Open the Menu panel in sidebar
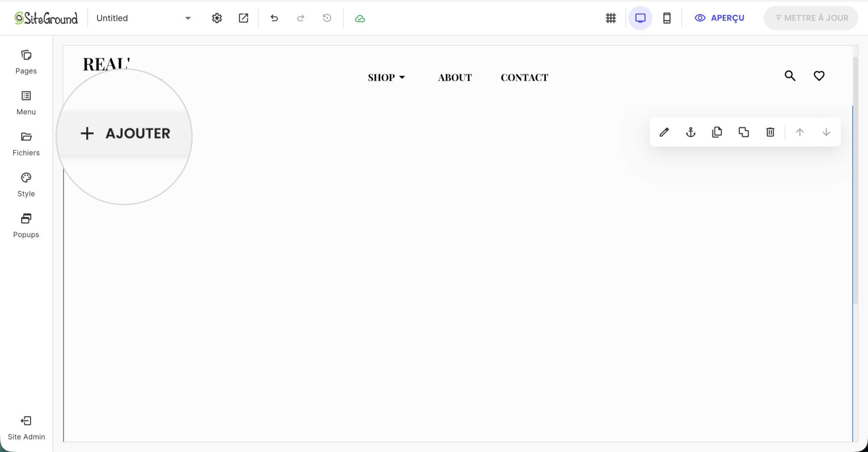The image size is (868, 452). 26,103
